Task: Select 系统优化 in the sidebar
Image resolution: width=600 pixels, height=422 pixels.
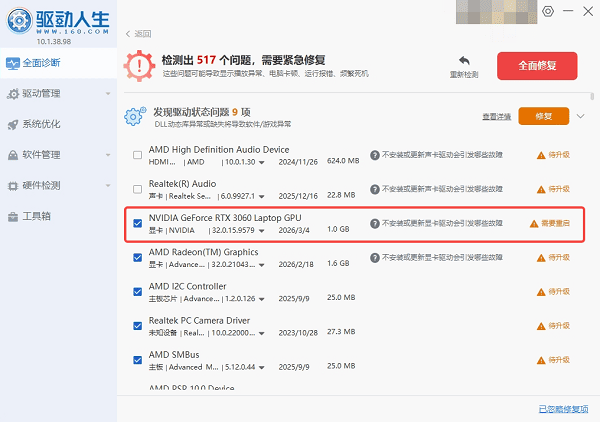Action: [x=39, y=125]
